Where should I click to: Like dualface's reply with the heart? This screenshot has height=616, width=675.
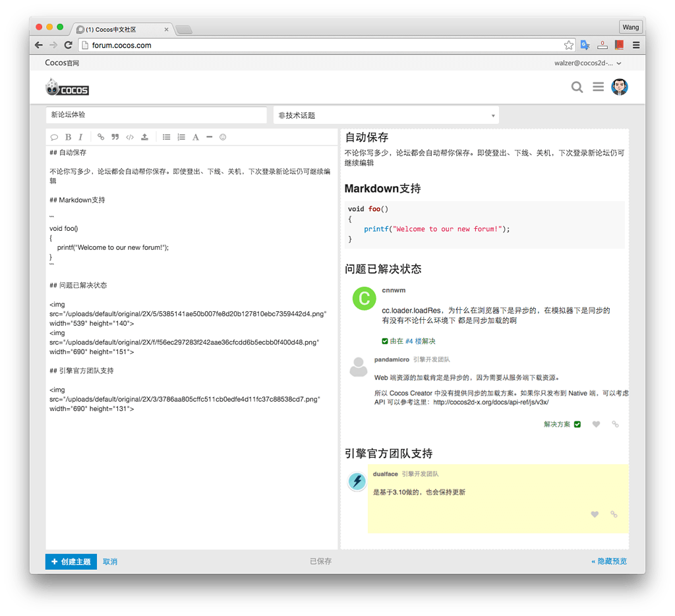[x=594, y=514]
